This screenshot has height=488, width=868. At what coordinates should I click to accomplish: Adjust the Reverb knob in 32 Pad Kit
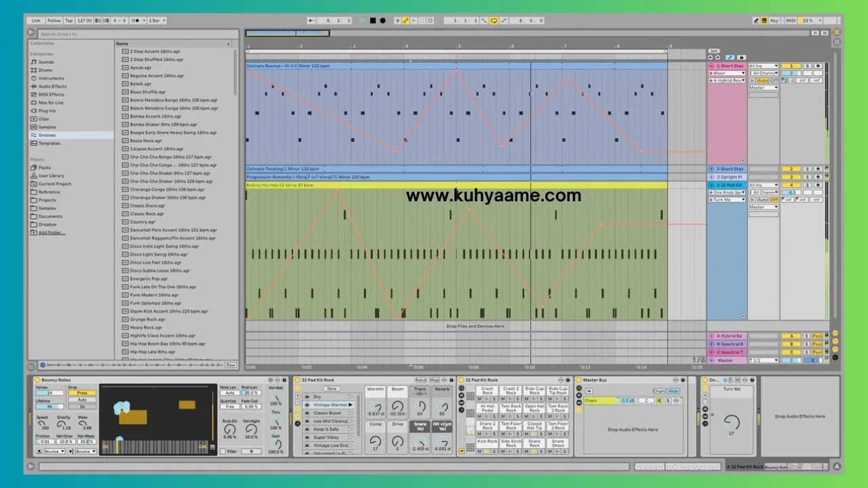click(442, 407)
